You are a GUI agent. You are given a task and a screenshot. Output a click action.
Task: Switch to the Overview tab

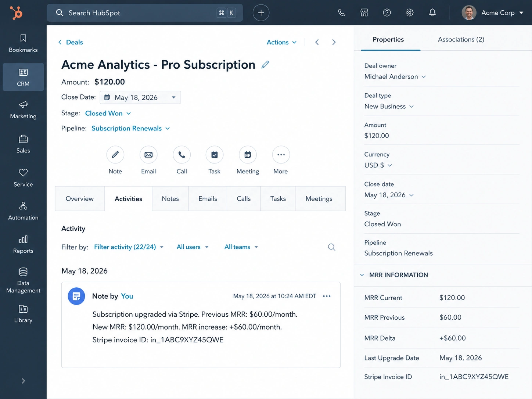(80, 199)
